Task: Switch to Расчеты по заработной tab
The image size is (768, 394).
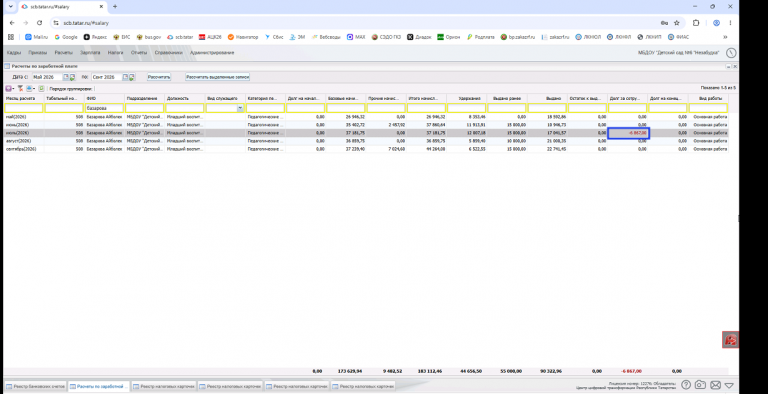Action: [x=98, y=386]
